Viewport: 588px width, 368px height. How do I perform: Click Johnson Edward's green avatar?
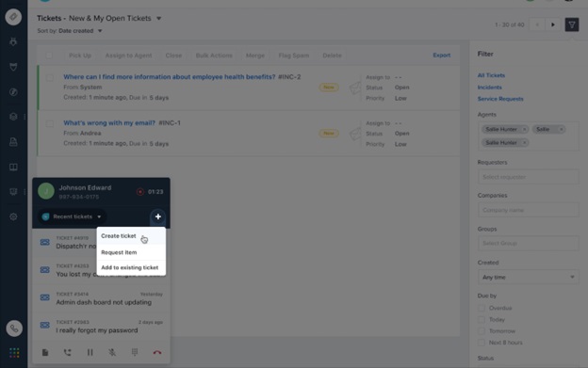pyautogui.click(x=46, y=191)
